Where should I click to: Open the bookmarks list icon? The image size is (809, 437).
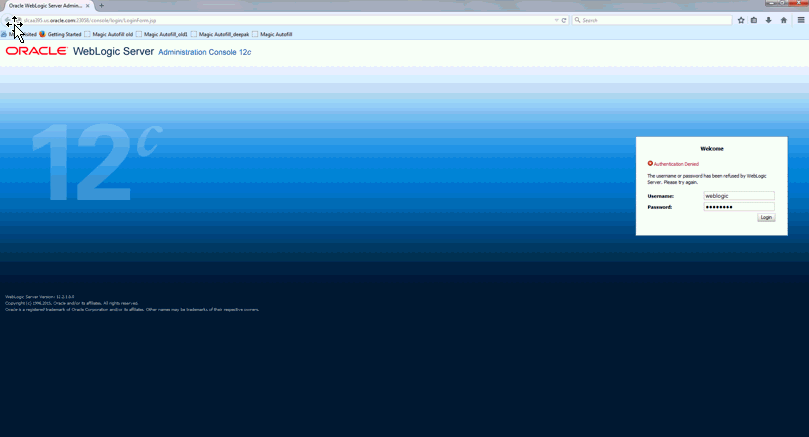point(754,20)
